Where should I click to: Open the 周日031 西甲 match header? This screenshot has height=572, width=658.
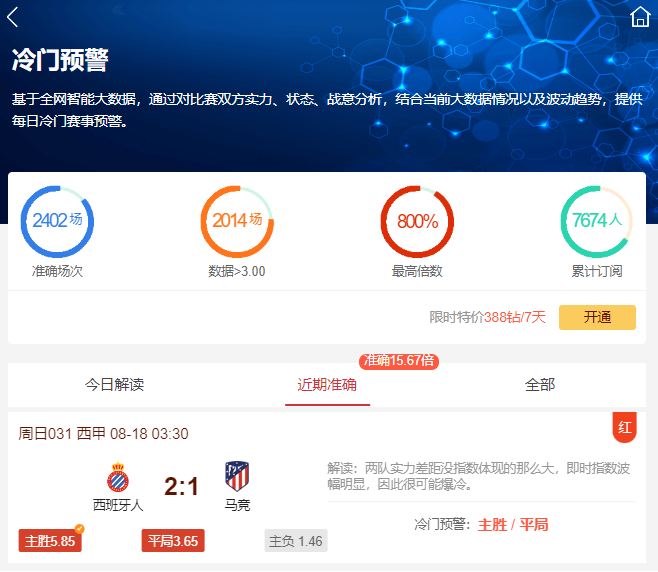click(x=103, y=434)
